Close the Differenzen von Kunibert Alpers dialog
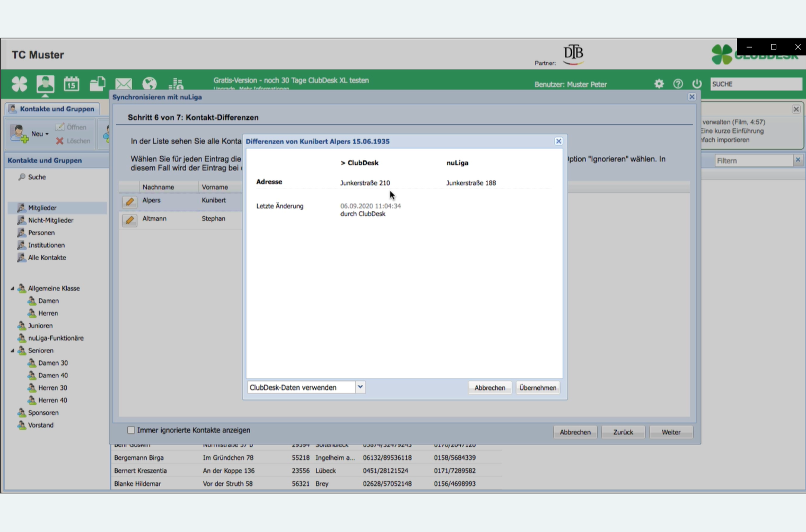This screenshot has height=532, width=806. coord(558,141)
